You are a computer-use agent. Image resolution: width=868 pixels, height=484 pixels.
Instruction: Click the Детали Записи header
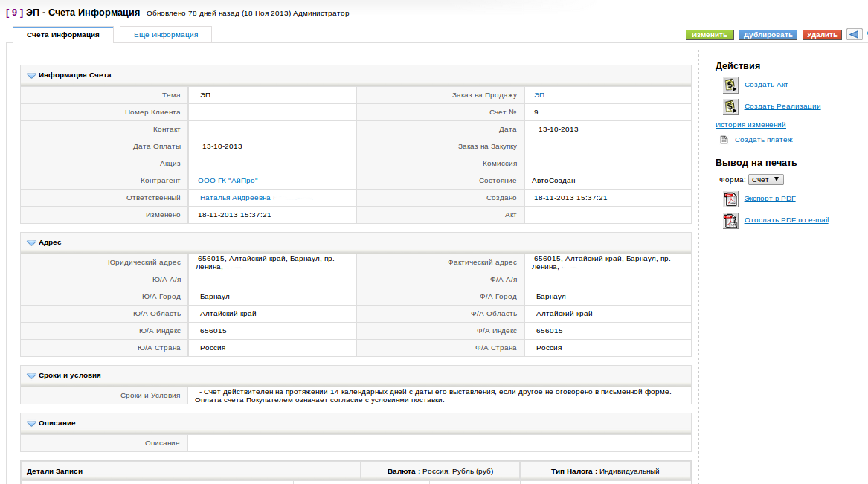[x=55, y=472]
